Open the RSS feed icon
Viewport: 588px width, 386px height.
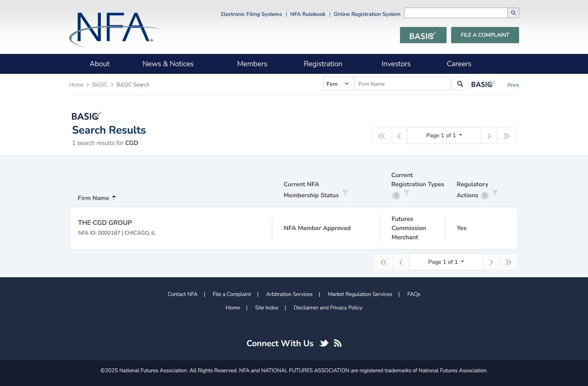point(337,343)
